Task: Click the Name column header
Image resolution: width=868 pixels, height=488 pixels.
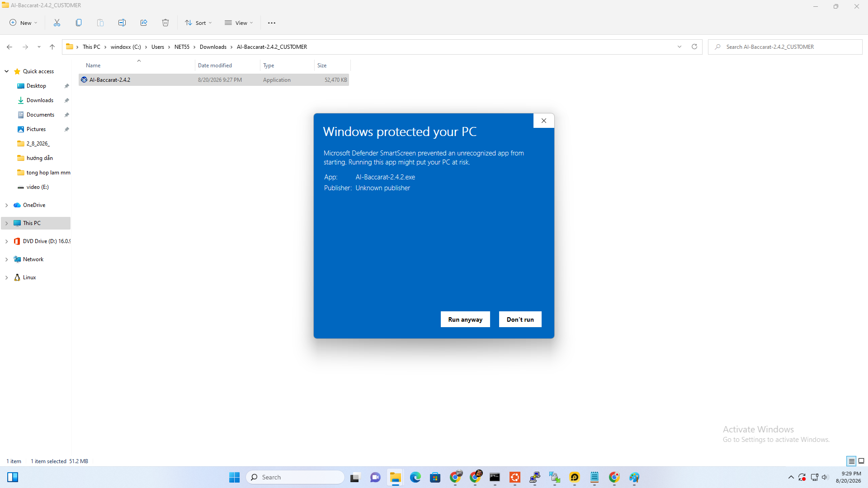Action: (x=137, y=66)
